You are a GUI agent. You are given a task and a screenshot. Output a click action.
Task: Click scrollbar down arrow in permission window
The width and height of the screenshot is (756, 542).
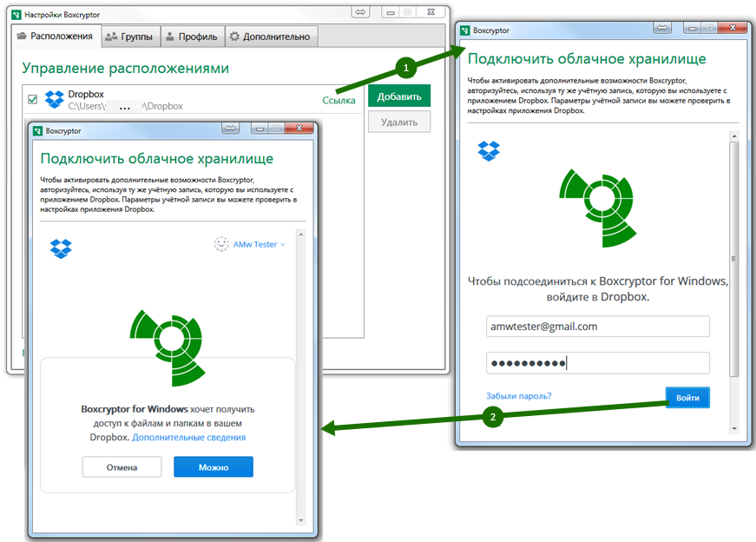(301, 520)
